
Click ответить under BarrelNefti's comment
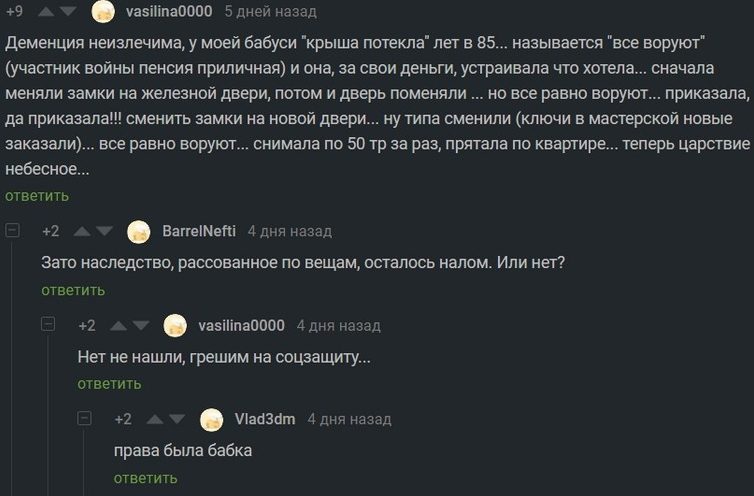[73, 290]
